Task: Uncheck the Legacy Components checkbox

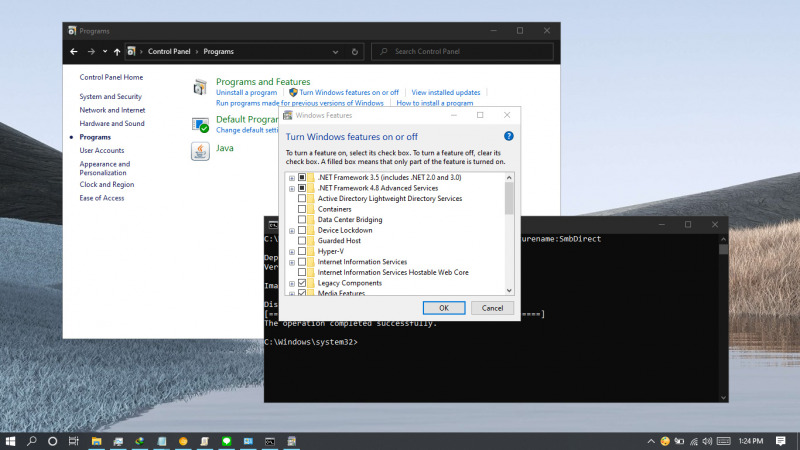Action: [x=302, y=283]
